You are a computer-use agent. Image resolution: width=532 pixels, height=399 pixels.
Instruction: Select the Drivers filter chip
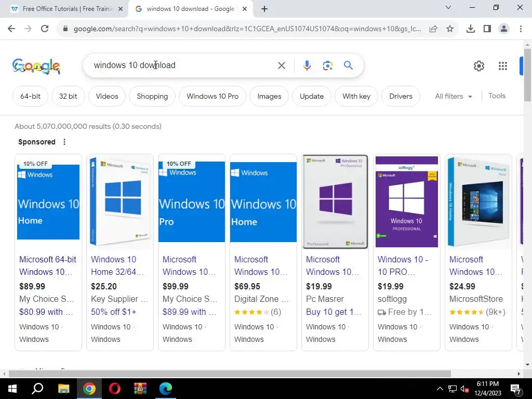[x=401, y=96]
